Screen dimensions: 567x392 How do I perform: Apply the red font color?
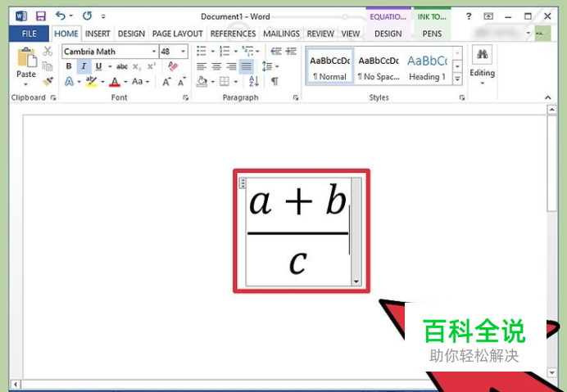[115, 82]
